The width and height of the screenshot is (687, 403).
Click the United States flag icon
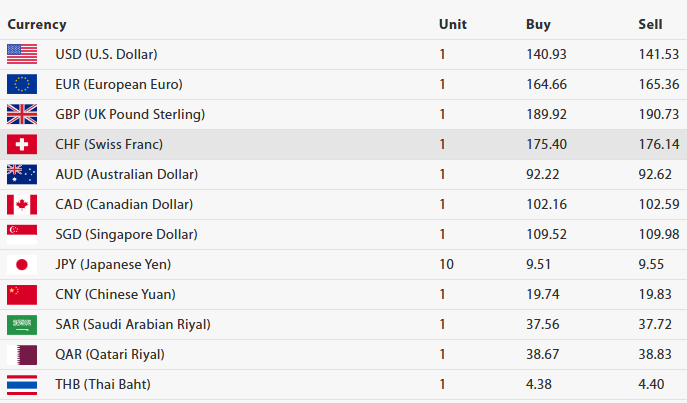22,54
